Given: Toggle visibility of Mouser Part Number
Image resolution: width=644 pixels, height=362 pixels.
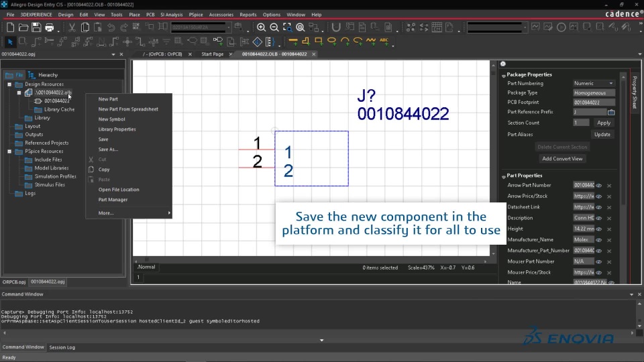Looking at the screenshot, I should pos(599,261).
